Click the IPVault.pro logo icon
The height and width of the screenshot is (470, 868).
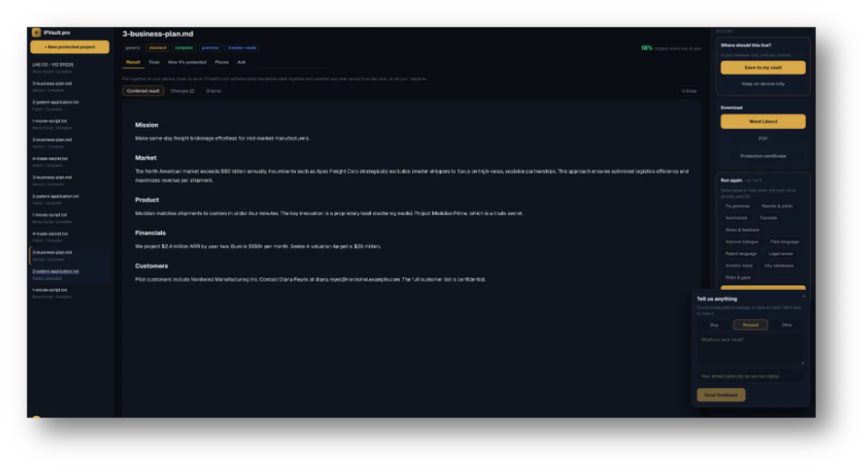(36, 33)
